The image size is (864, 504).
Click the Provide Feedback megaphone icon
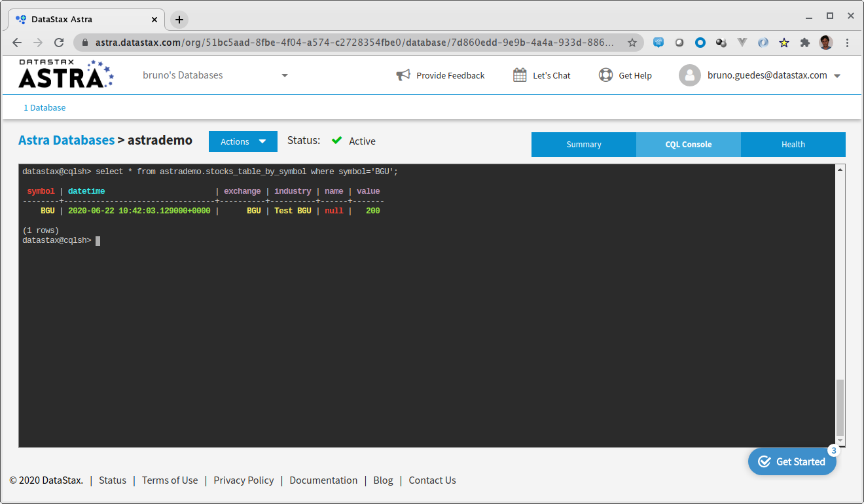(x=403, y=75)
